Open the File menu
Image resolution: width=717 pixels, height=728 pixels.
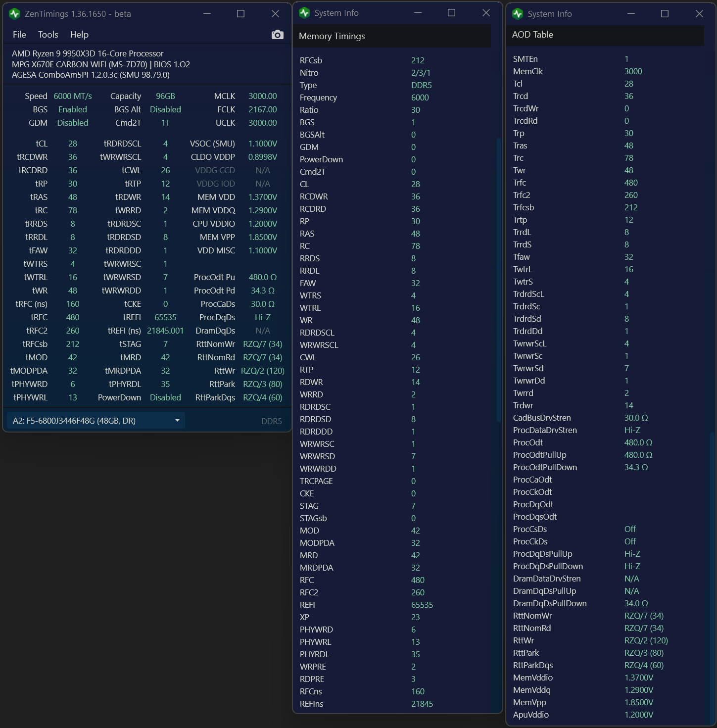[19, 35]
